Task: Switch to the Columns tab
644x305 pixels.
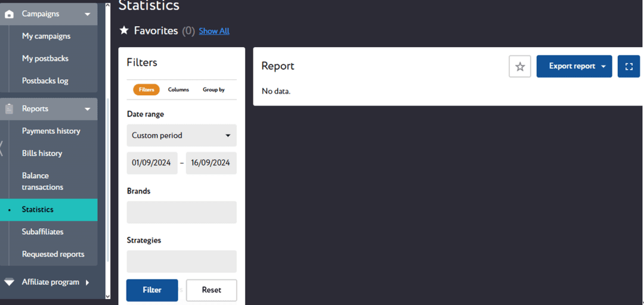Action: (x=178, y=90)
